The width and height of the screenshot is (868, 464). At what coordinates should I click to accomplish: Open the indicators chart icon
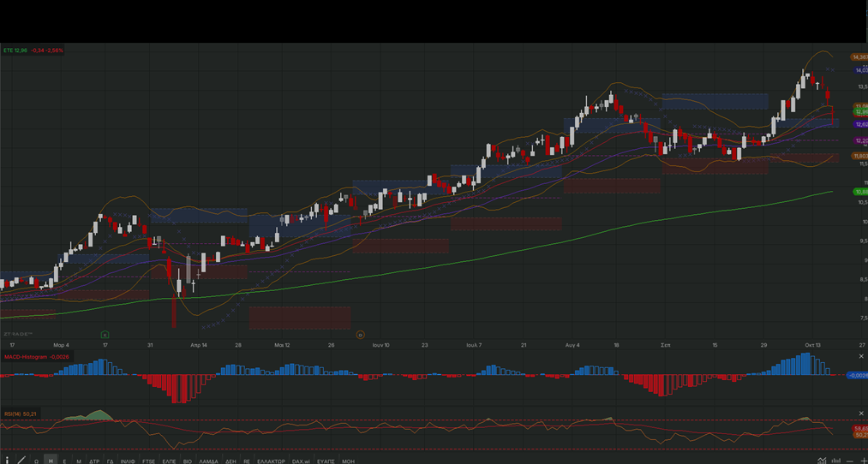tap(823, 460)
